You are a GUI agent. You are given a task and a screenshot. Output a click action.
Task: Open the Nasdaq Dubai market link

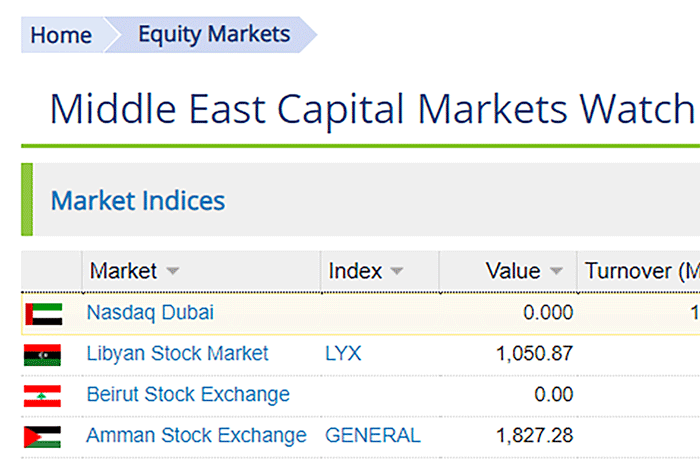[x=150, y=312]
